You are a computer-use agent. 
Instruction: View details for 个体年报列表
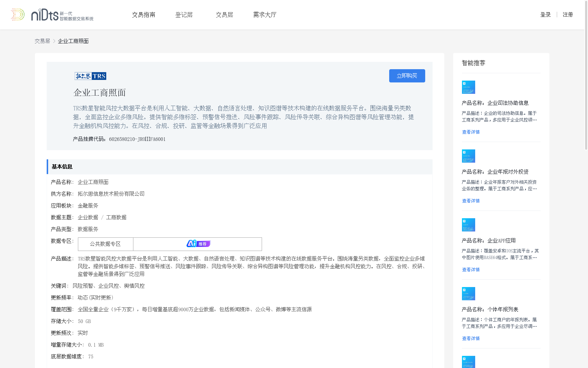coord(471,339)
